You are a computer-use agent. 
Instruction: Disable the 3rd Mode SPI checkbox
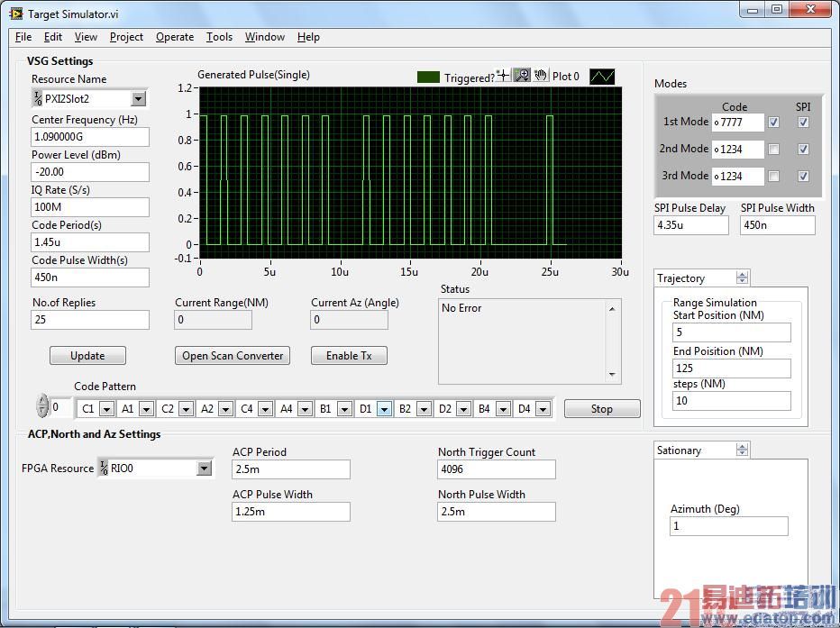(802, 176)
